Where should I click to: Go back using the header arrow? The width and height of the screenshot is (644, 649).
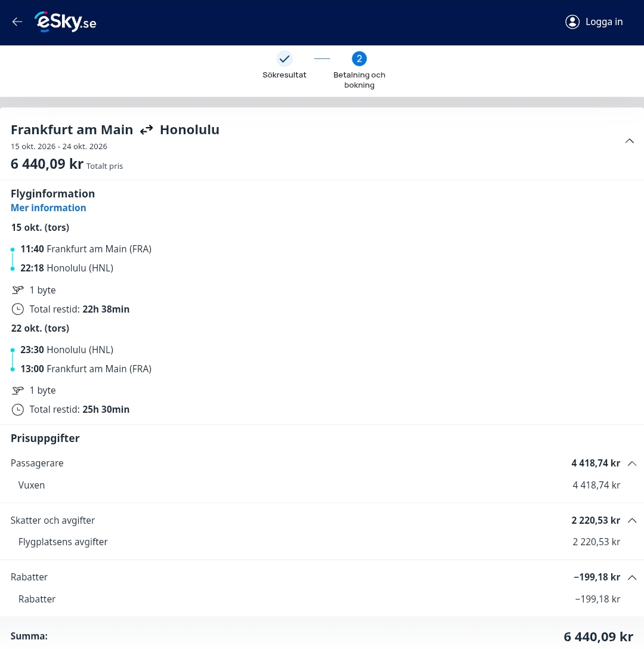[x=17, y=22]
